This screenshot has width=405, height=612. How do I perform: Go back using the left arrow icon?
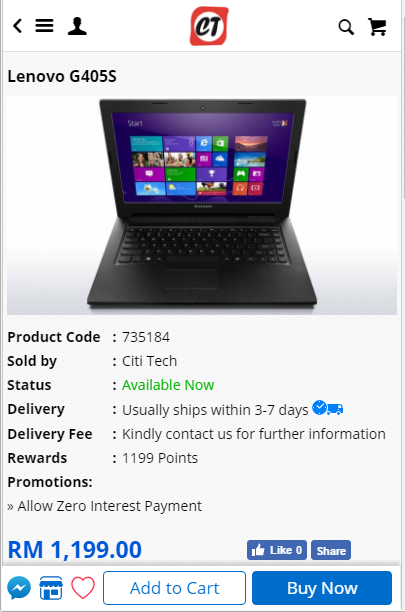[18, 26]
